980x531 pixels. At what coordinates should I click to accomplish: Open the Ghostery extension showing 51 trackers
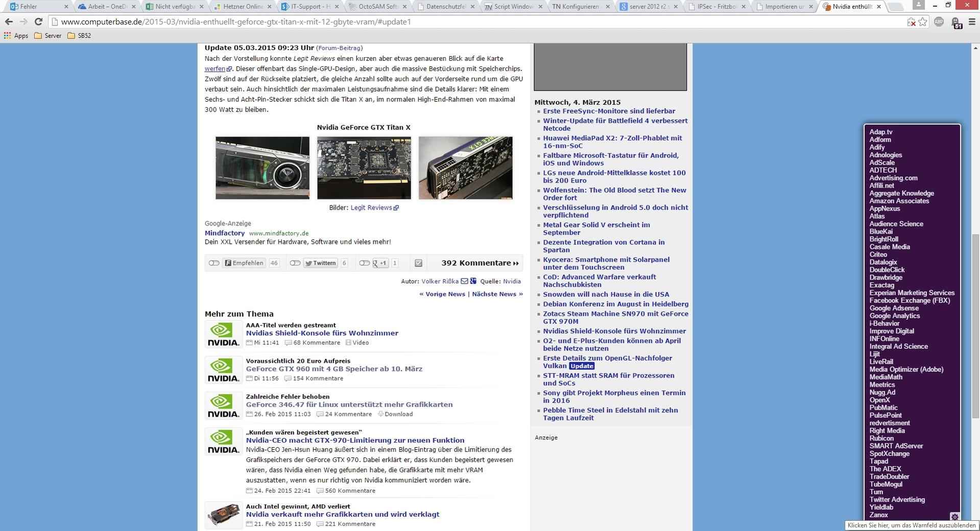click(x=955, y=23)
